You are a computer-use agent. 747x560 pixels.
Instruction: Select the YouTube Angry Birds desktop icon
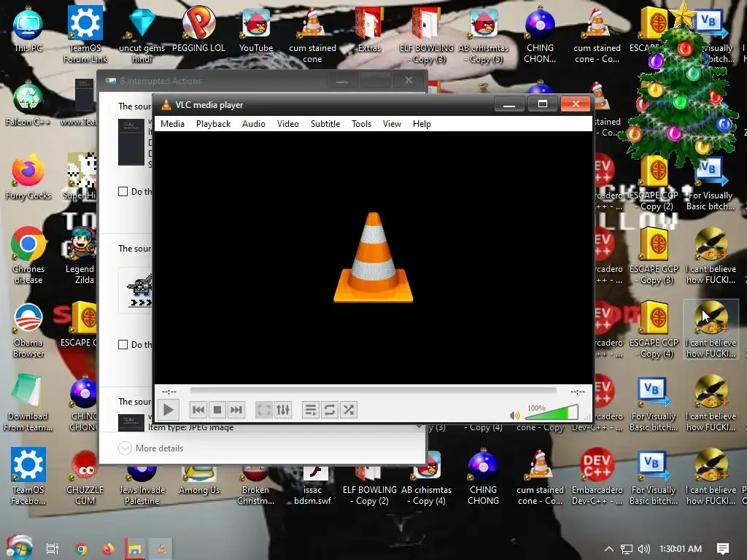pos(256,28)
